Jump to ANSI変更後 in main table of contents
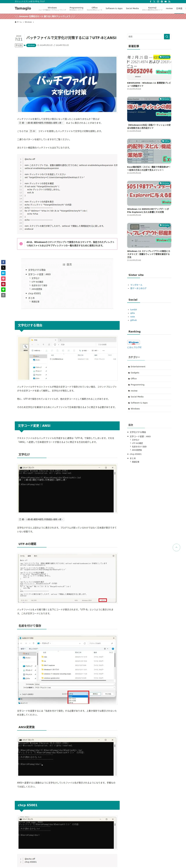This screenshot has height=868, width=186. [37, 289]
